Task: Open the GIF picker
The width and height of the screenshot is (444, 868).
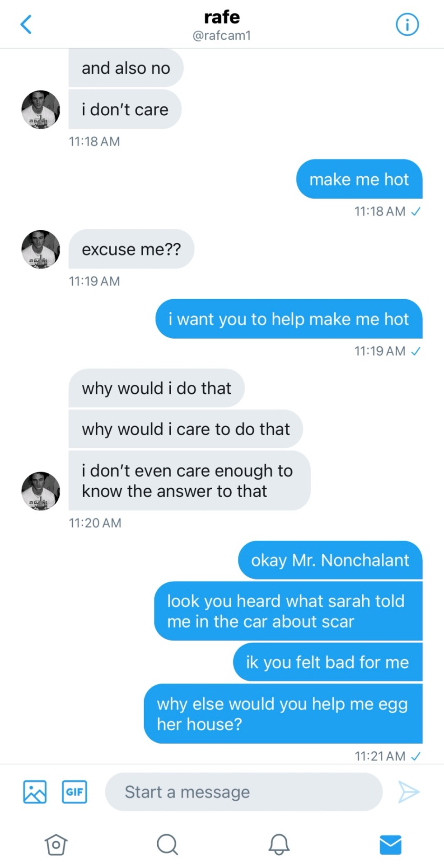Action: click(75, 792)
